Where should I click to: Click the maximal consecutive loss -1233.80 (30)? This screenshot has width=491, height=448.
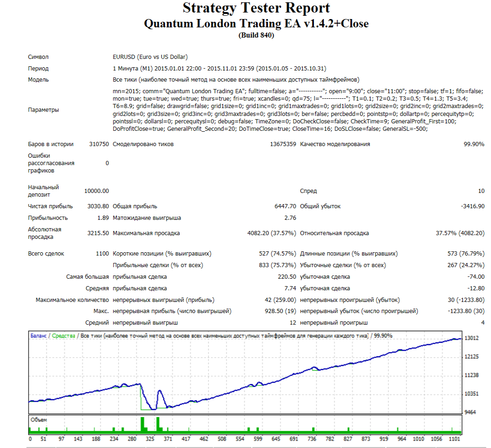click(465, 311)
